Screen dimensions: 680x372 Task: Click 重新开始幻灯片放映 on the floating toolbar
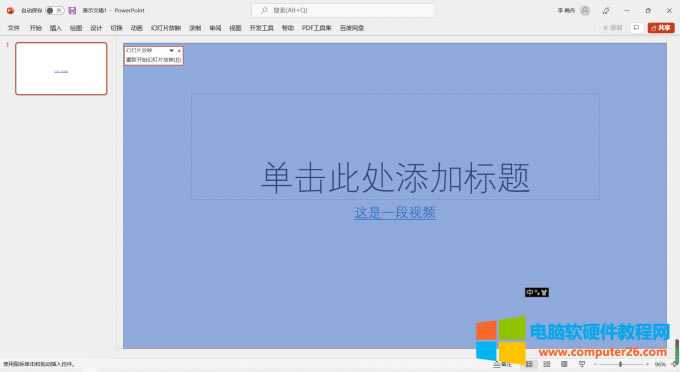(154, 60)
